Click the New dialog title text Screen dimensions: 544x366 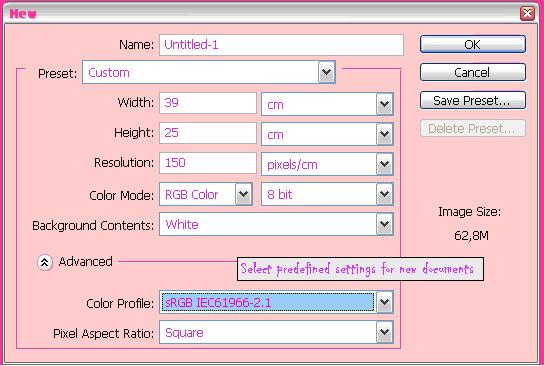[23, 14]
